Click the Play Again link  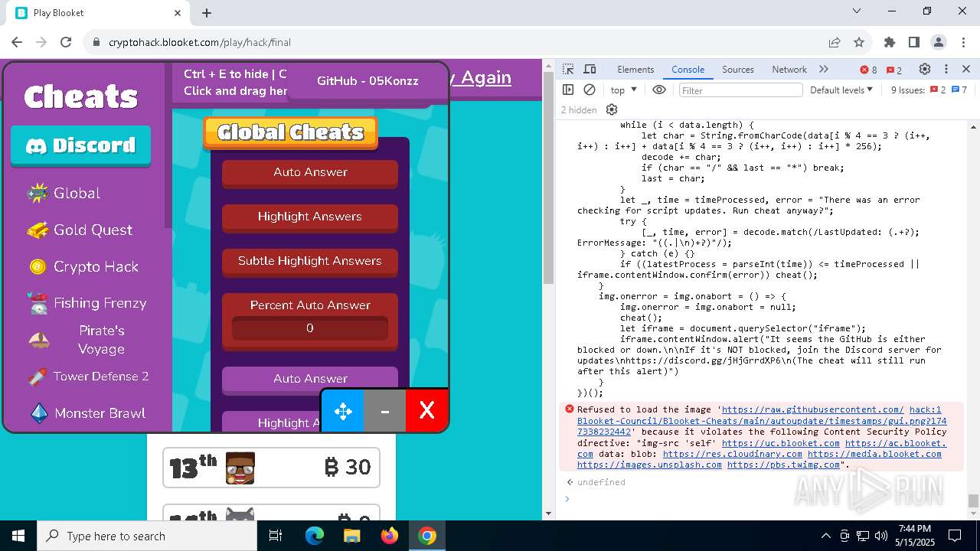(480, 77)
